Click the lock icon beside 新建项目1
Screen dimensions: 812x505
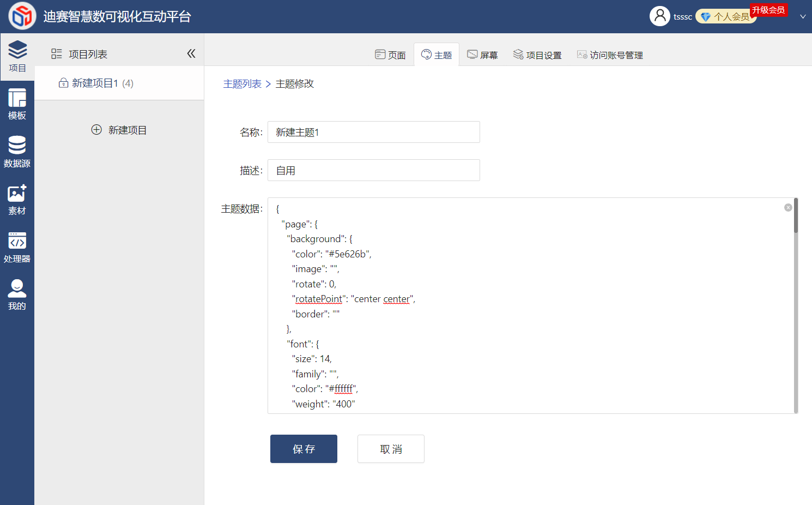[63, 83]
